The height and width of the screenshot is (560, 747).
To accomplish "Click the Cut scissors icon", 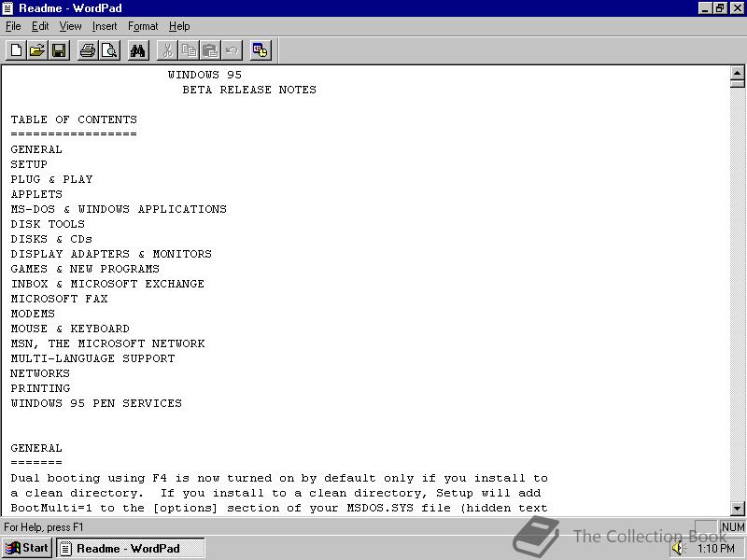I will coord(167,50).
